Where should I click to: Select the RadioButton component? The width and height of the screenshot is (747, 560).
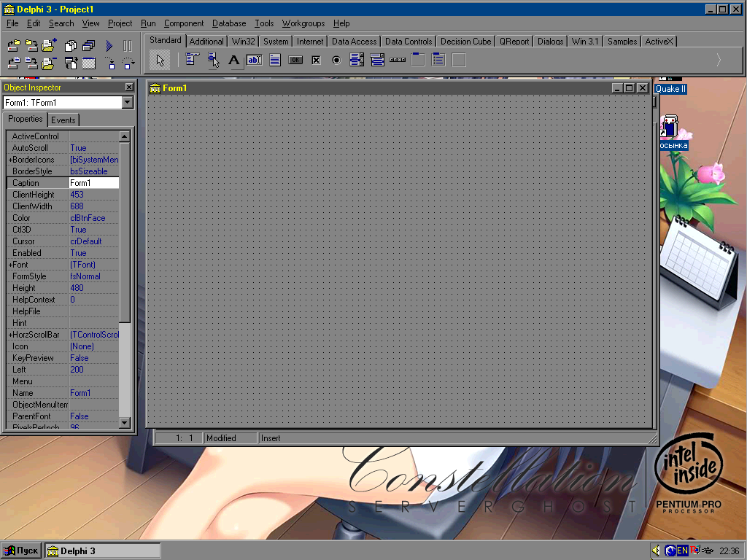336,60
